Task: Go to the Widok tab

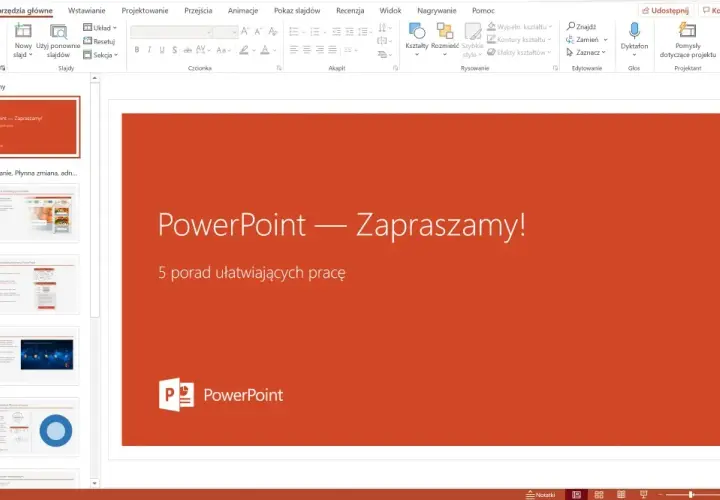Action: pos(390,10)
